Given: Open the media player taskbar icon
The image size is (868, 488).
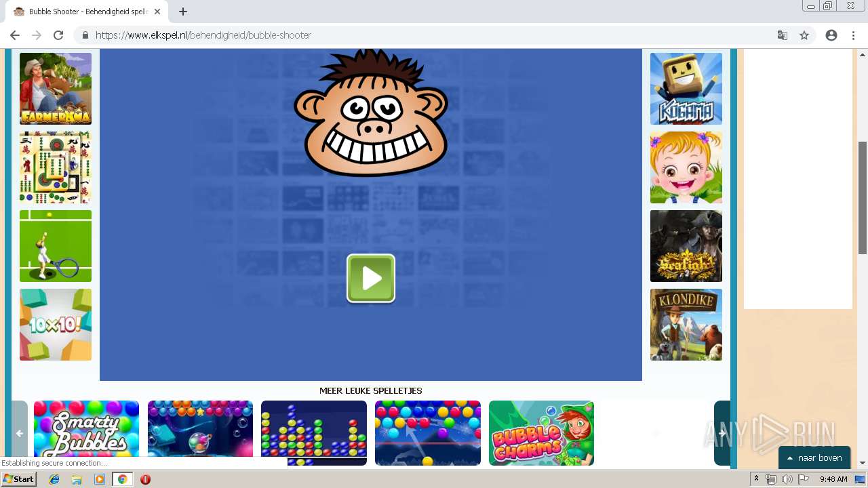Looking at the screenshot, I should (100, 479).
